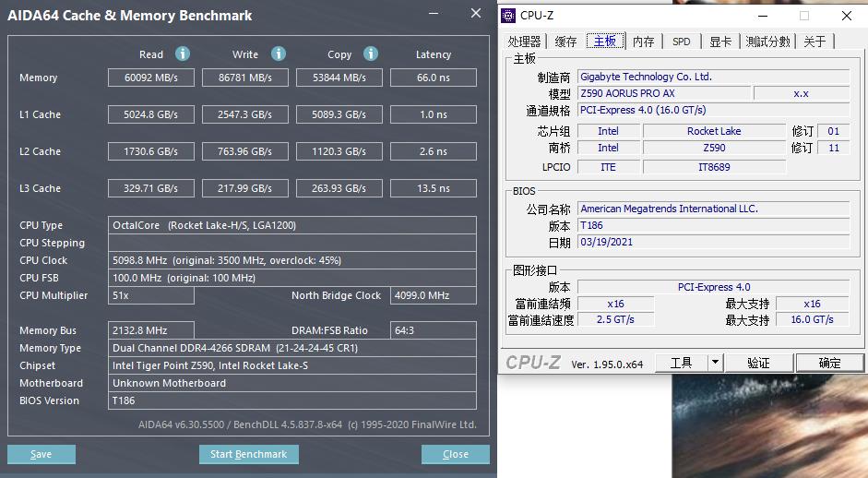Open the 工具 dropdown arrow in CPU-Z
The image size is (868, 478).
click(715, 363)
